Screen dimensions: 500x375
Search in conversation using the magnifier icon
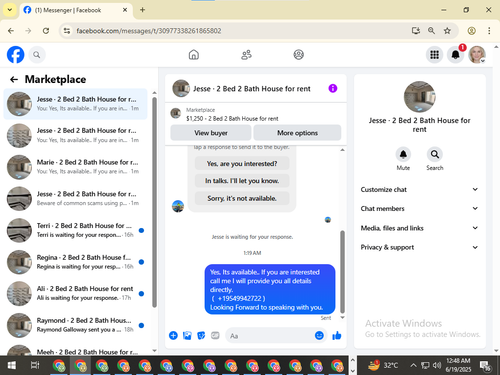pos(435,154)
